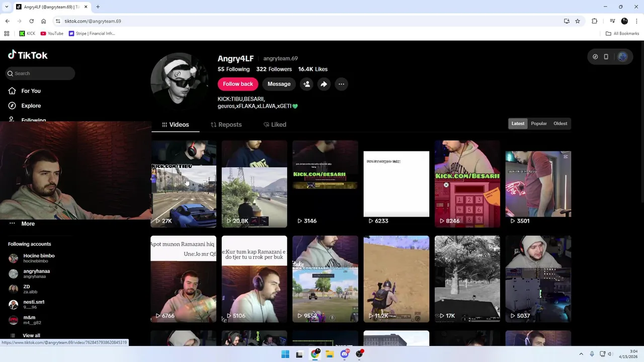Sort videos by Popular
This screenshot has width=644, height=362.
[x=539, y=124]
